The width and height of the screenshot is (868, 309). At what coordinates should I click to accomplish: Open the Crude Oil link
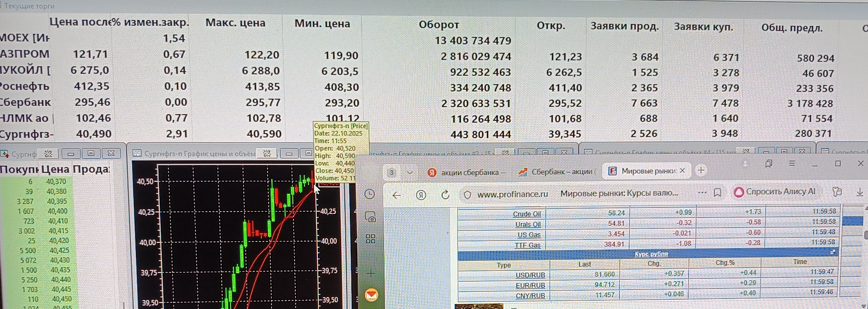click(x=526, y=214)
